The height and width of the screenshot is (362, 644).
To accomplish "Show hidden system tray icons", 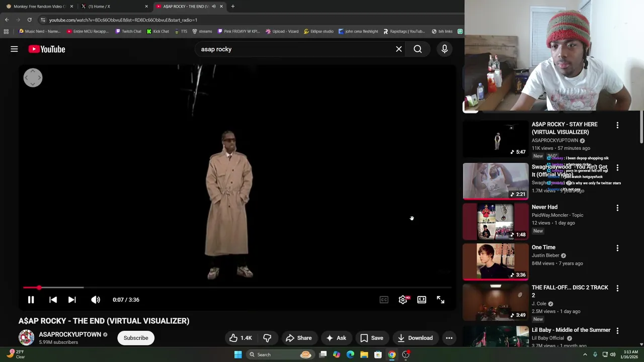I will pos(585,354).
